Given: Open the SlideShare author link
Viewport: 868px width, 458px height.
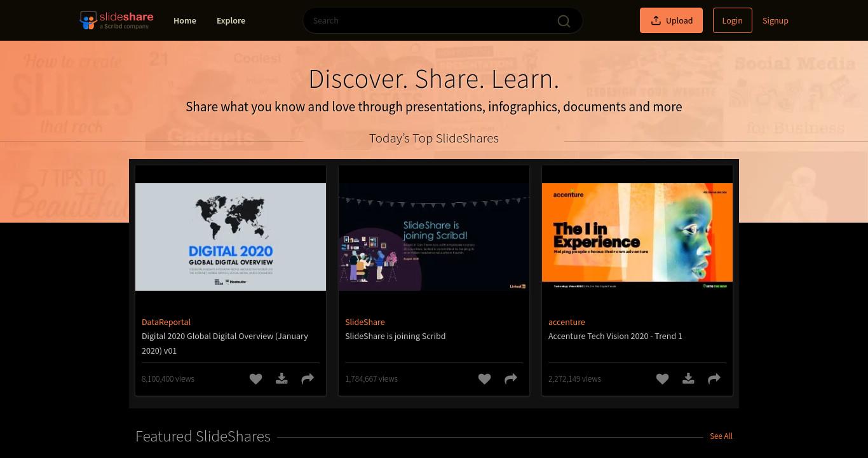Looking at the screenshot, I should [x=365, y=322].
